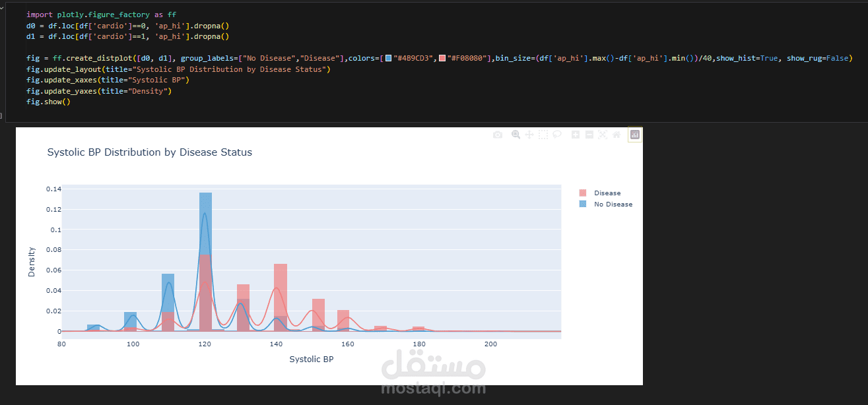
Task: Click fig.update_yaxes line in code
Action: click(x=99, y=91)
